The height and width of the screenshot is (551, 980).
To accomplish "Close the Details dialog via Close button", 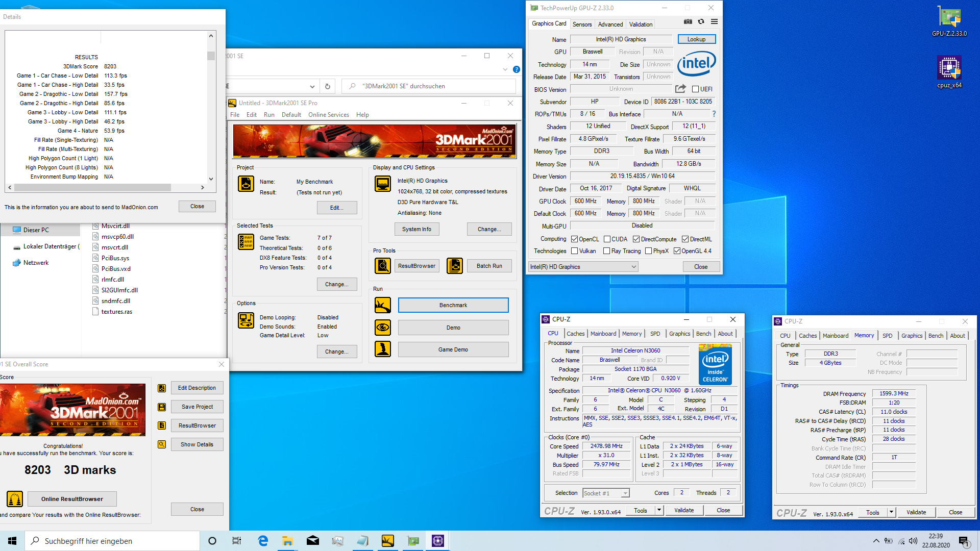I will pyautogui.click(x=197, y=206).
